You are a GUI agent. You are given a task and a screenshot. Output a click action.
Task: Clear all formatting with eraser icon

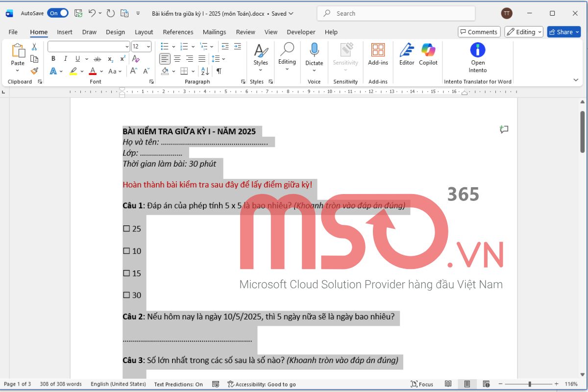(x=136, y=59)
